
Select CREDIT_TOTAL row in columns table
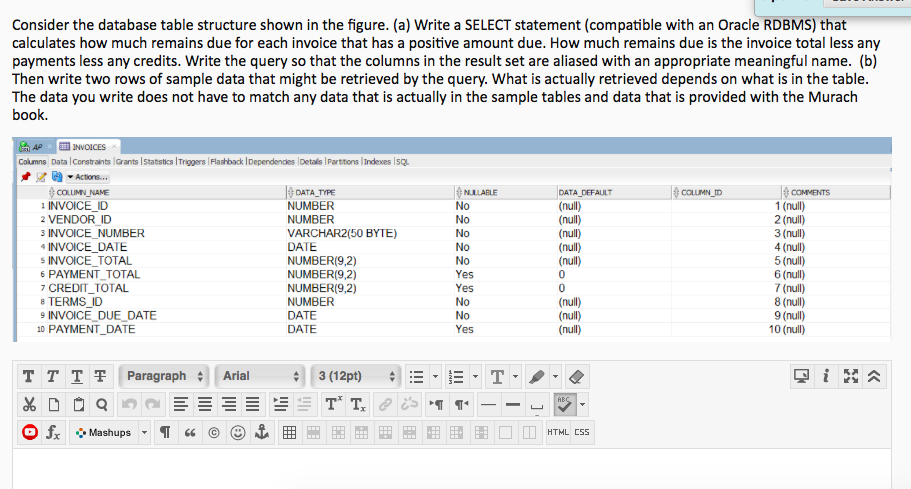coord(453,288)
